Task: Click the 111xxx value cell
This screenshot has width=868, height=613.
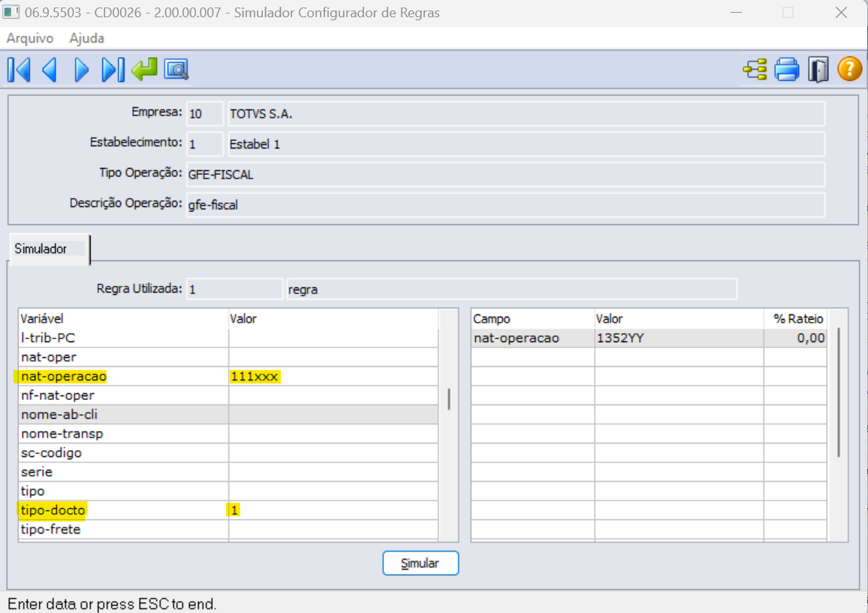Action: [334, 376]
